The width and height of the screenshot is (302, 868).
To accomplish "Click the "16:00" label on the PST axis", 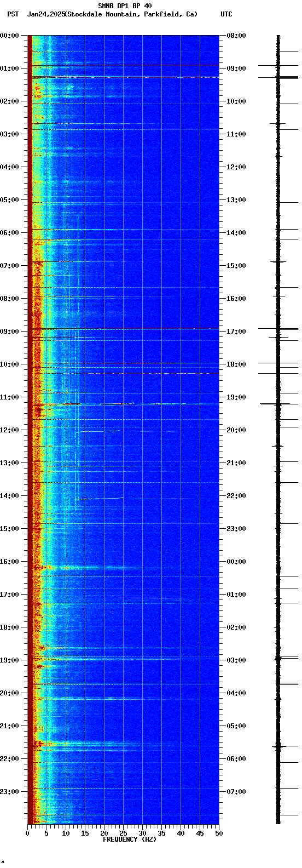I will pos(9,562).
